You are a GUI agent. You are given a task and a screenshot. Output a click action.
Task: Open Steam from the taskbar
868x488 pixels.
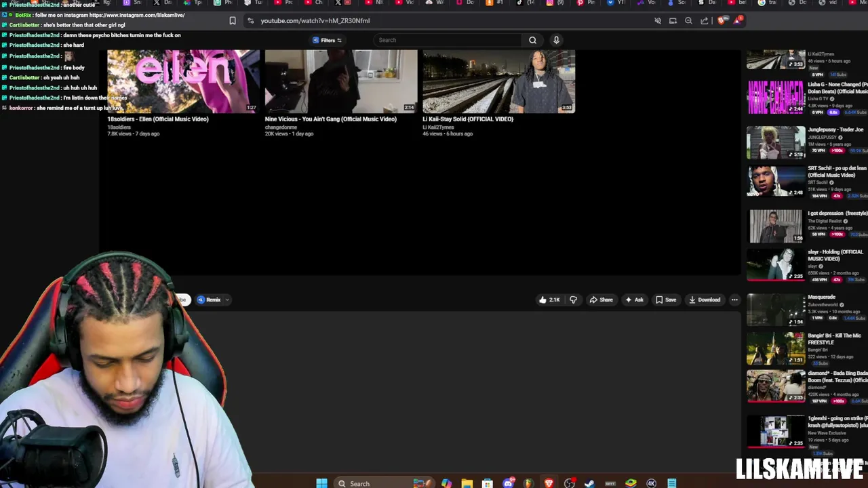589,483
